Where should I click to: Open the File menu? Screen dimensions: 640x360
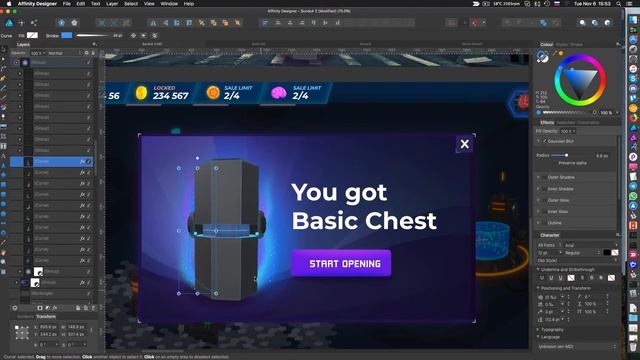(67, 4)
